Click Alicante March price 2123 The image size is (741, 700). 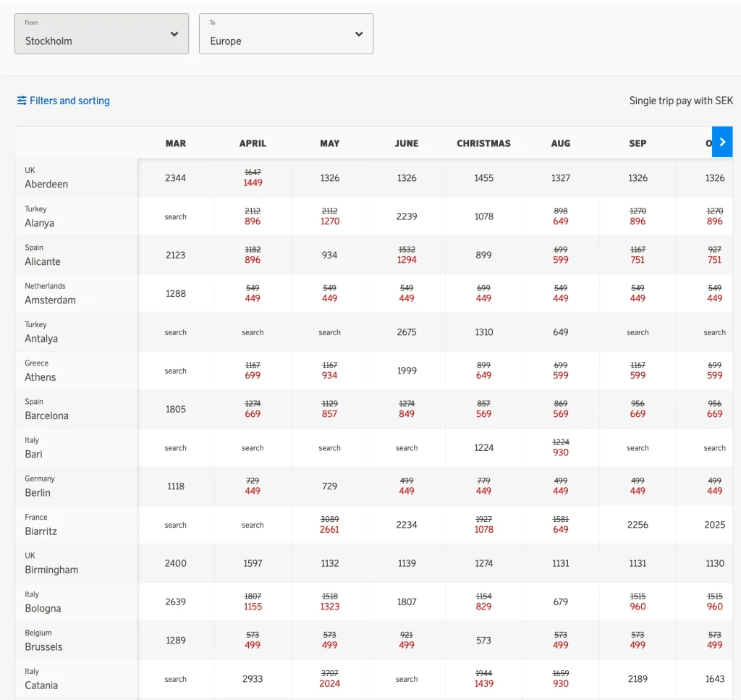click(x=175, y=256)
